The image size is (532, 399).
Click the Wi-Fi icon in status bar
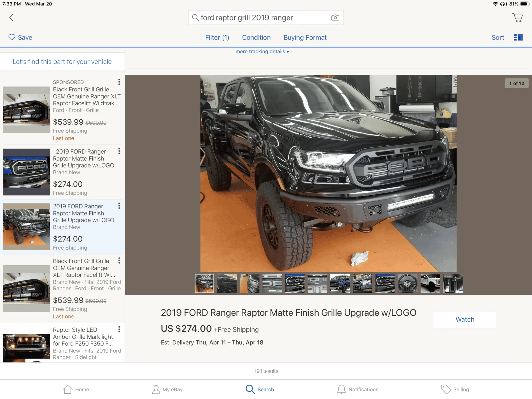pyautogui.click(x=495, y=4)
